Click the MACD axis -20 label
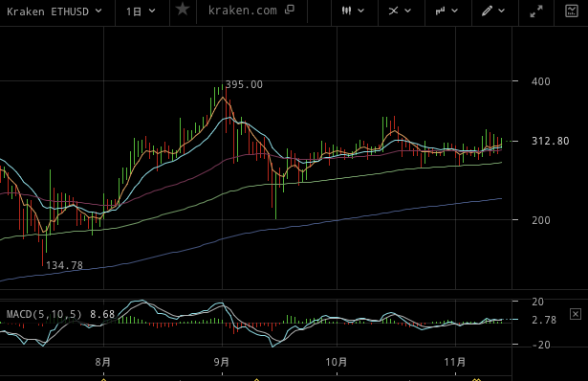 (x=541, y=345)
